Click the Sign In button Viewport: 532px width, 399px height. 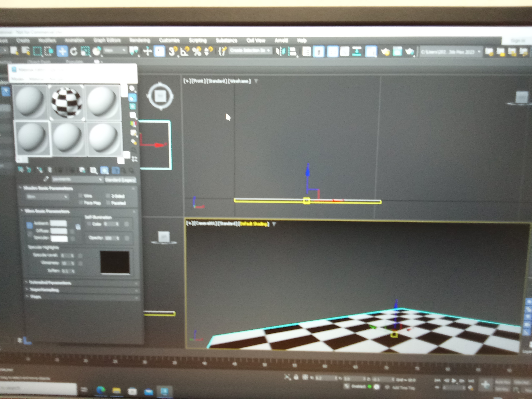pyautogui.click(x=518, y=40)
